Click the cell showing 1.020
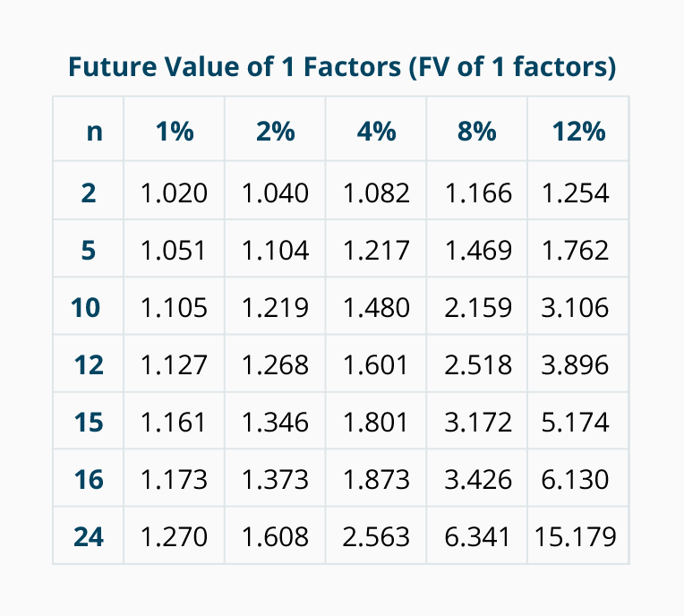This screenshot has width=684, height=616. [174, 192]
